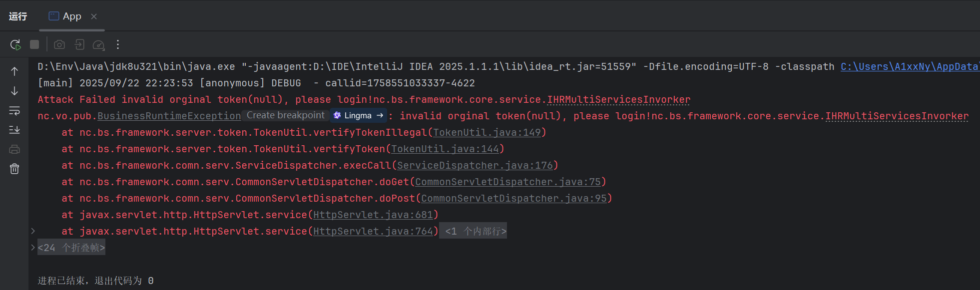Jump down the stack trace with down arrow
Image resolution: width=980 pixels, height=290 pixels.
(14, 91)
